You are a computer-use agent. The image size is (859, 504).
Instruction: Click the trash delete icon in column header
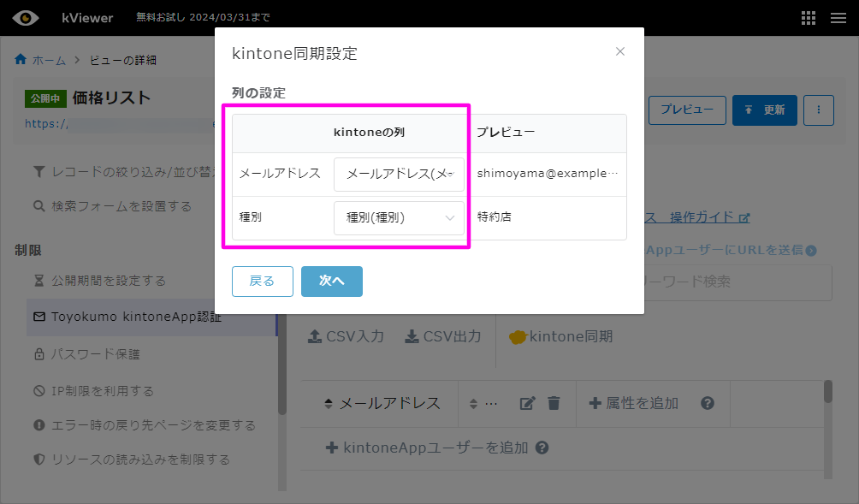(x=554, y=403)
